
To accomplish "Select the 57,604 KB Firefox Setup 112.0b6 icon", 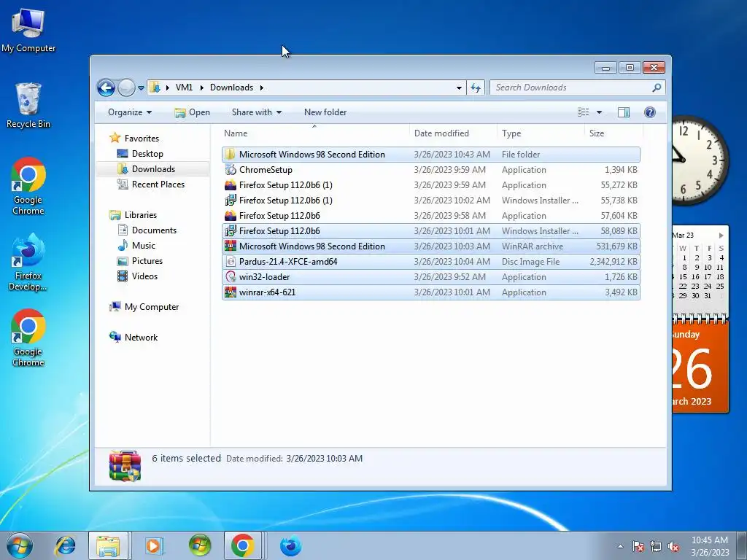I will click(x=231, y=216).
